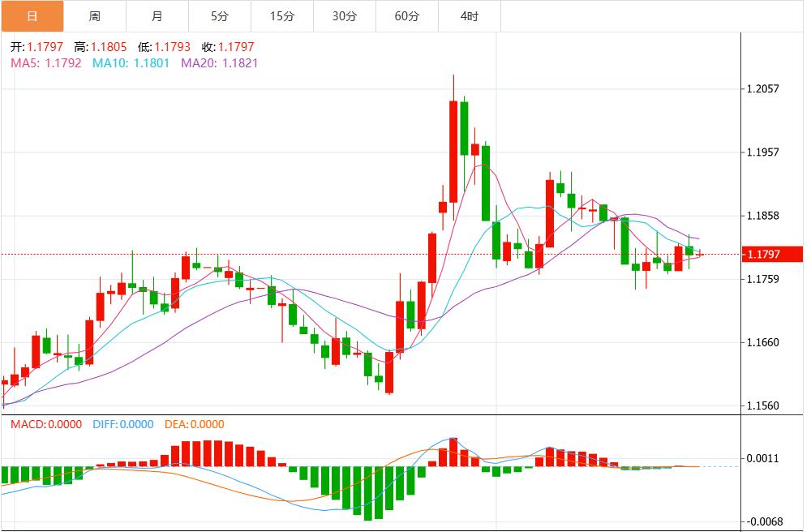The width and height of the screenshot is (811, 532).
Task: Select the 日 daily chart tab
Action: (x=32, y=16)
